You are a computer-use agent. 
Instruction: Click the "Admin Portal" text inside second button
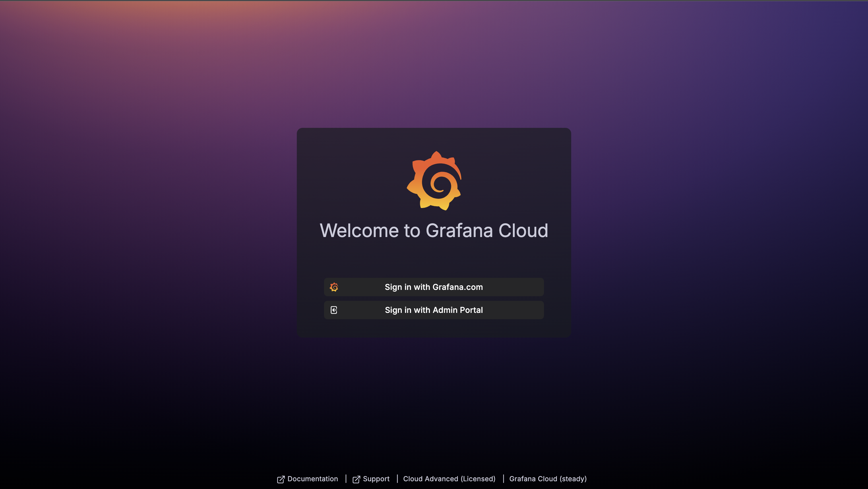[x=458, y=310]
